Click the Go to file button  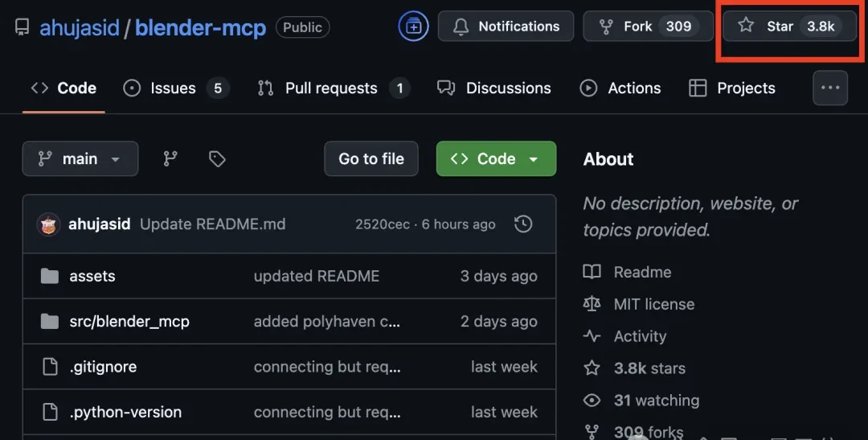(371, 158)
